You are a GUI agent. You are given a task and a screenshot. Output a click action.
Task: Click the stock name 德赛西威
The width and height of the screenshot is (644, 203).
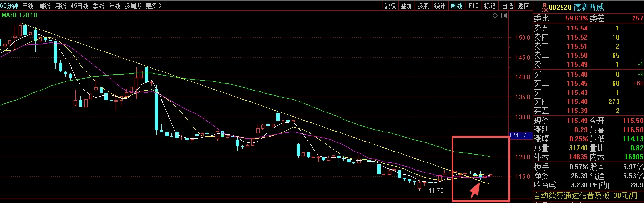[590, 8]
